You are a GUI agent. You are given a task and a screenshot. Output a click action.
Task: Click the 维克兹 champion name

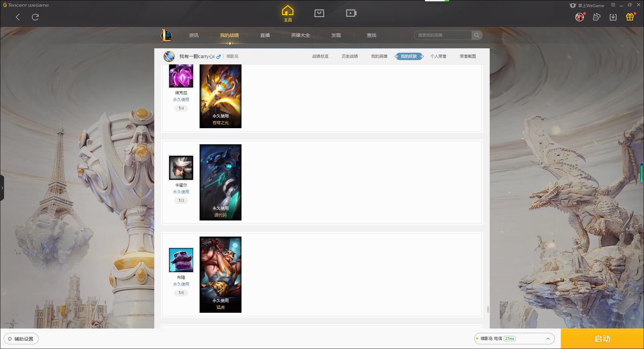pos(181,93)
